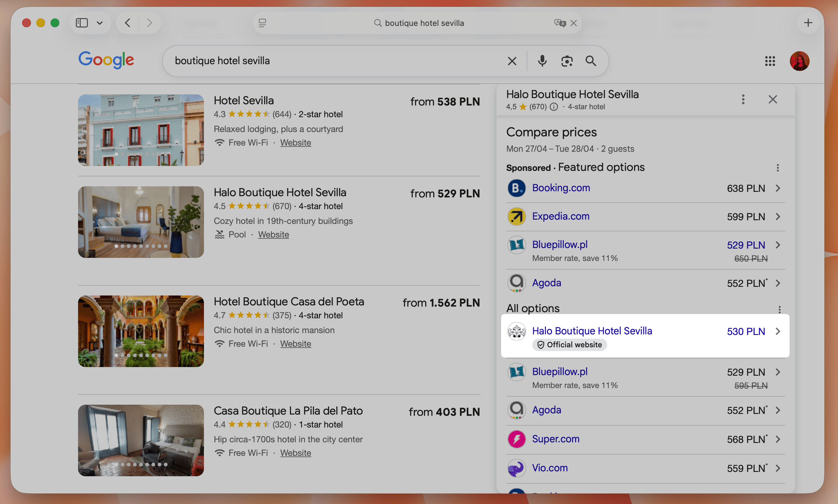This screenshot has height=504, width=838.
Task: Expand the arrow beside the 530 PLN official rate
Action: tap(778, 331)
